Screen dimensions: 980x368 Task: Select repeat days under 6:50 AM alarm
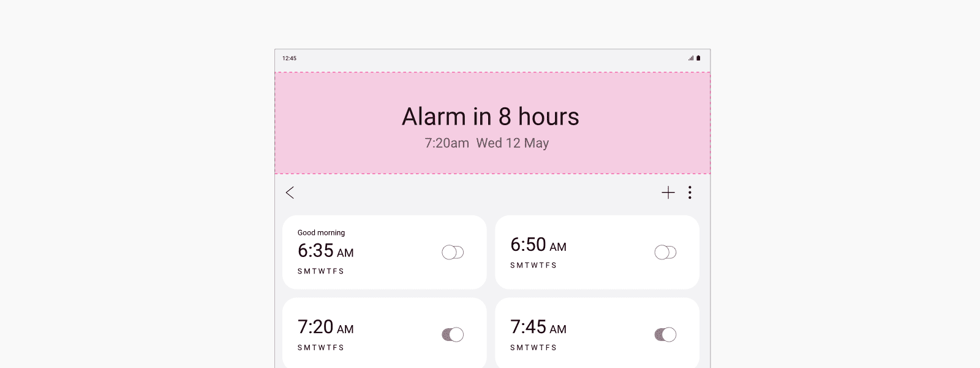click(533, 266)
